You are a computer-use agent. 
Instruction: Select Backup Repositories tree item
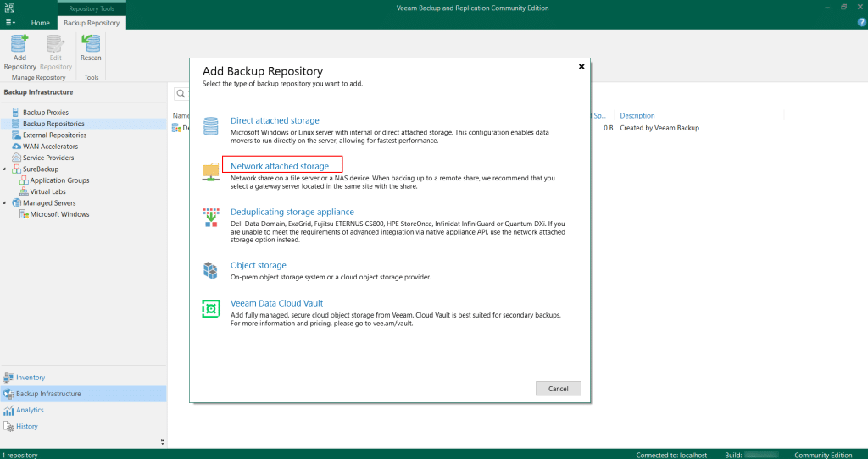pyautogui.click(x=53, y=124)
